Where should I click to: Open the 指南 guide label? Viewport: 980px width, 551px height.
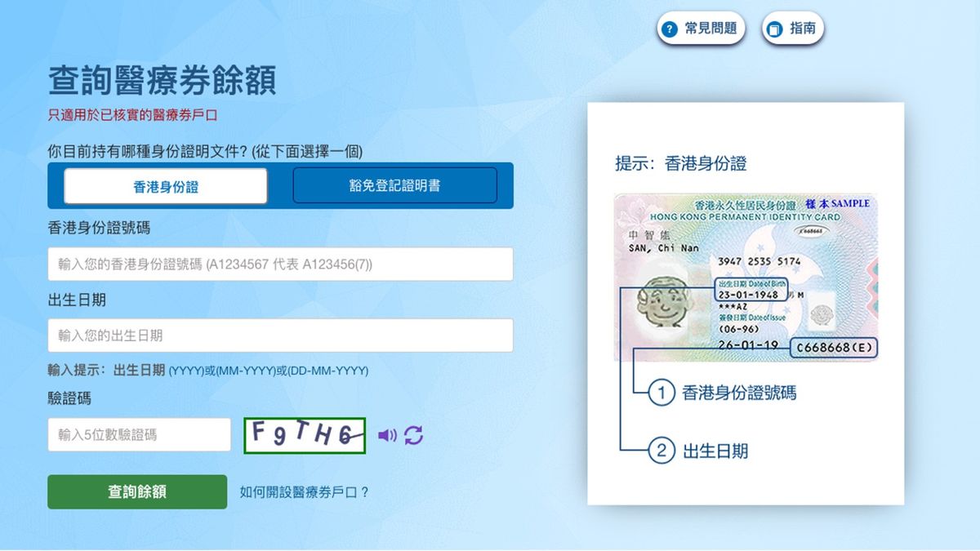tap(803, 29)
